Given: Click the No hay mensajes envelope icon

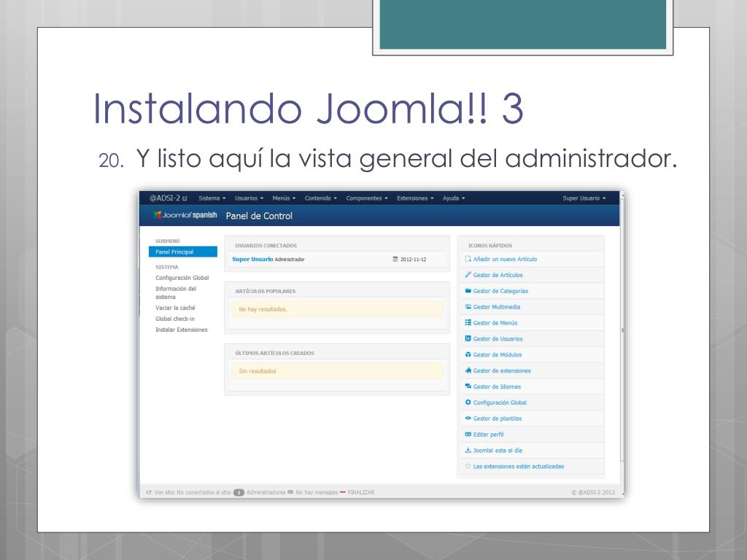Looking at the screenshot, I should coord(290,492).
